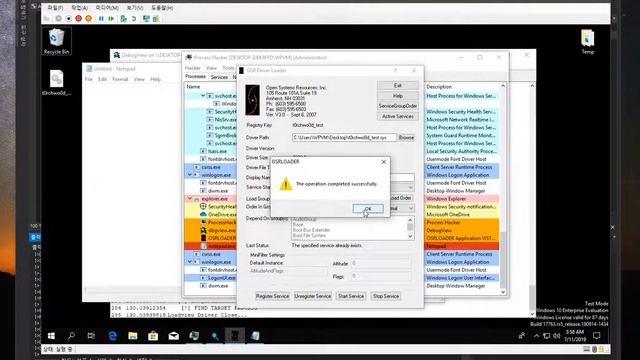This screenshot has width=640, height=360.
Task: Open the 보기(V) menu
Action: (x=134, y=8)
